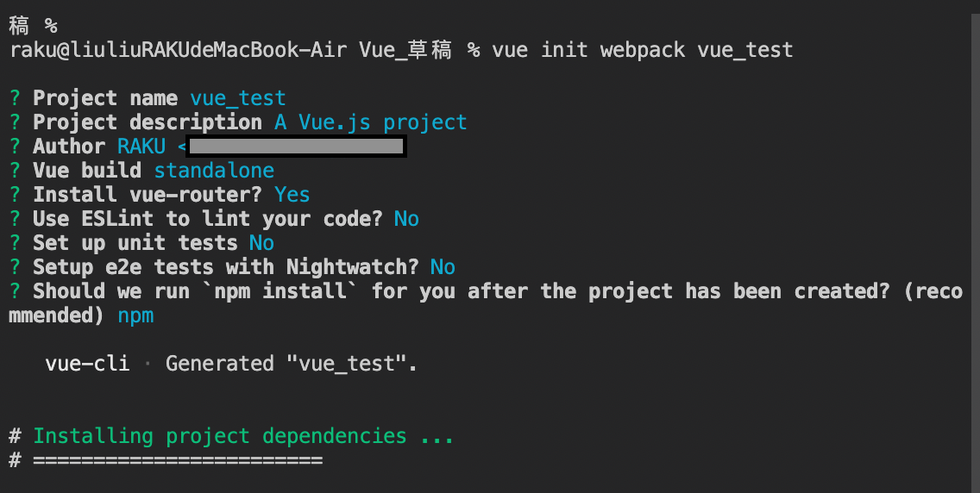
Task: Click the vue_test project name answer
Action: 237,98
